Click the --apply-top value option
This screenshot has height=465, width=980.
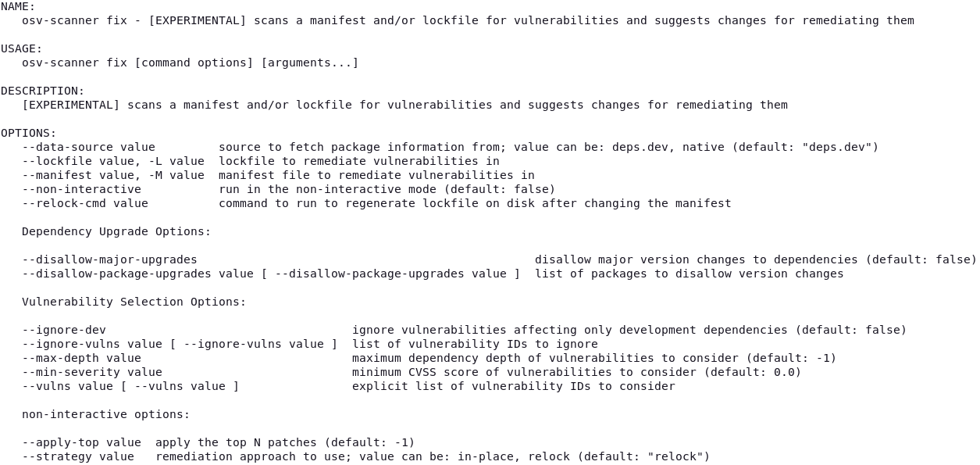[x=81, y=442]
